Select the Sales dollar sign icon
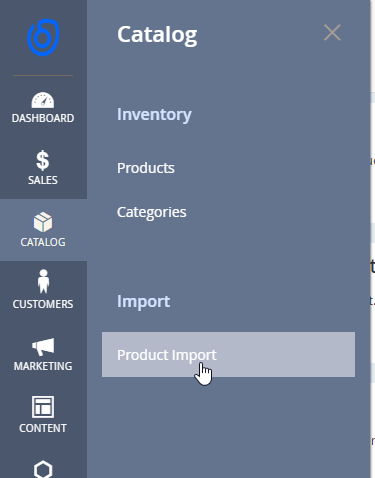 pyautogui.click(x=43, y=160)
